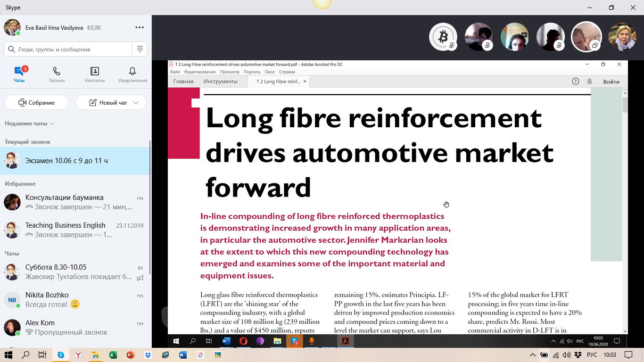644x362 pixels.
Task: Click the Собрание (Meet) button
Action: pyautogui.click(x=37, y=103)
